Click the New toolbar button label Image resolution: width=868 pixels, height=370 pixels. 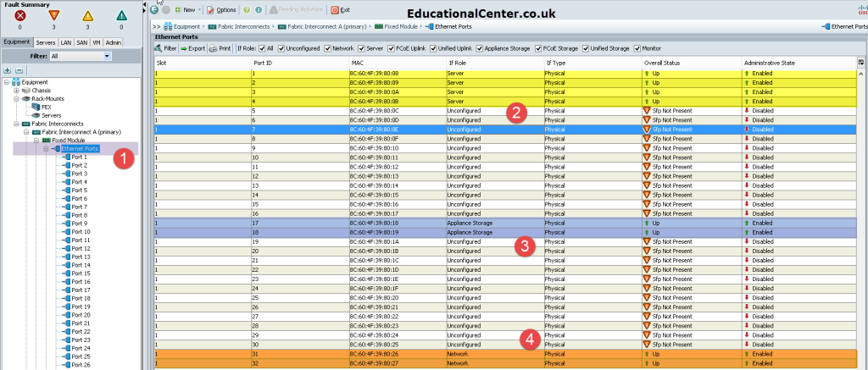click(189, 10)
